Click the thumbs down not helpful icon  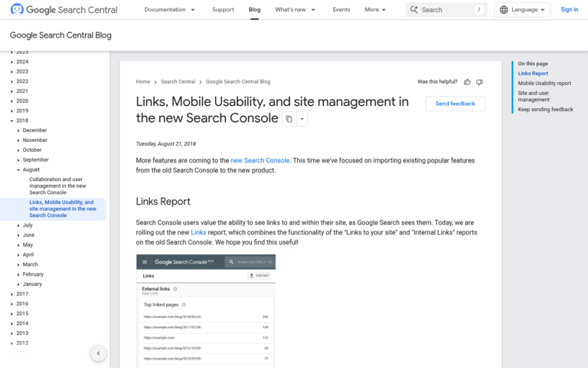(x=479, y=82)
